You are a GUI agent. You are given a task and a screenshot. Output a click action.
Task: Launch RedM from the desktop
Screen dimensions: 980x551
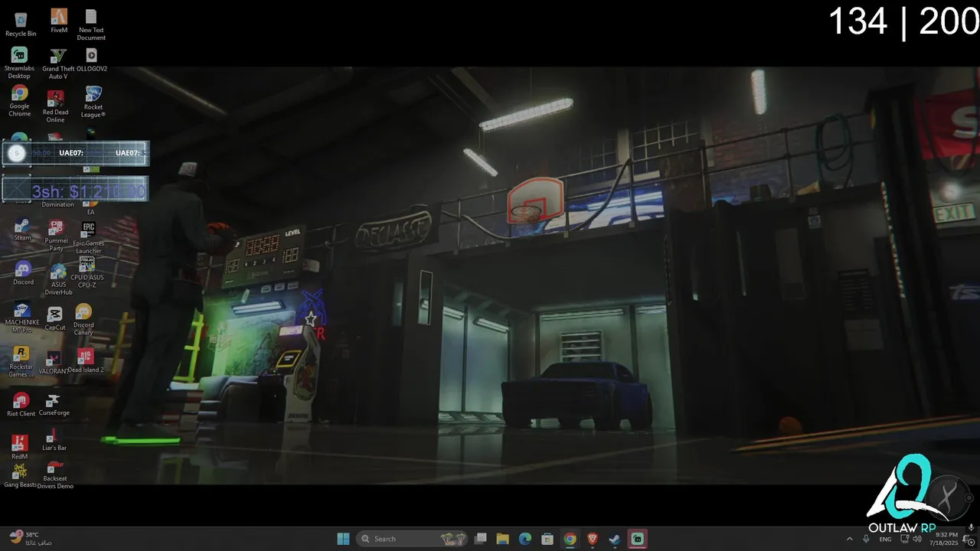19,447
